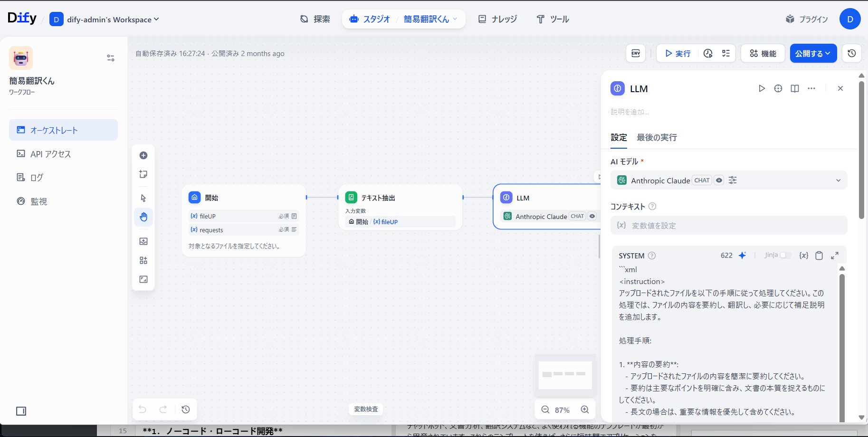The image size is (868, 437).
Task: Insert variable with {x} icon in SYSTEM
Action: click(804, 256)
